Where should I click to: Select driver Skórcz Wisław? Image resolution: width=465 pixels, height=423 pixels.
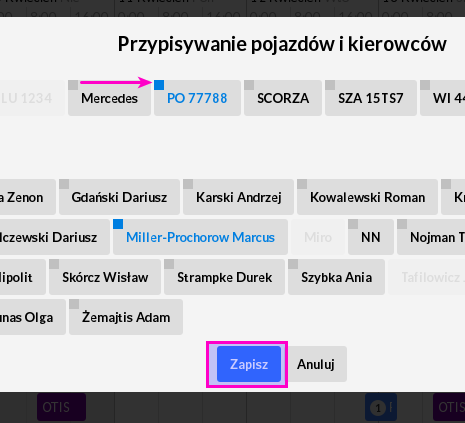(105, 277)
